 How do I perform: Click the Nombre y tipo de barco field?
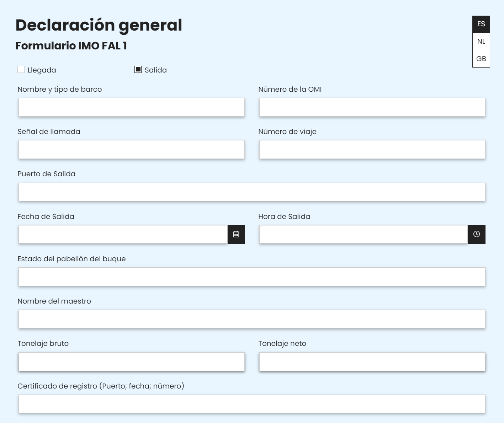point(131,107)
